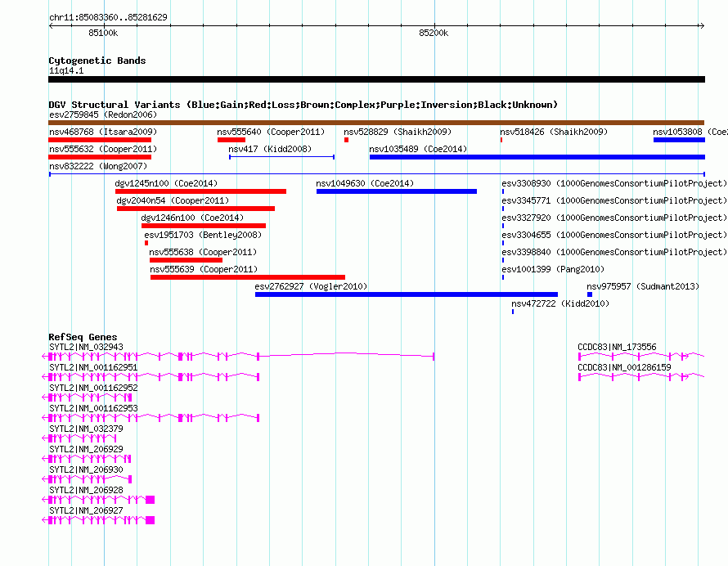Click the 85100k ruler tick label
This screenshot has width=728, height=566.
coord(103,33)
